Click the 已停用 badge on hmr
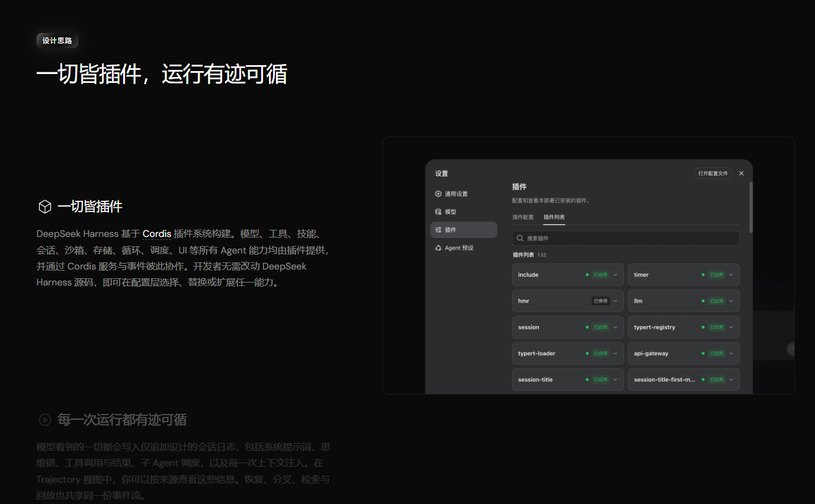Screen dimensions: 815x504 click(601, 301)
